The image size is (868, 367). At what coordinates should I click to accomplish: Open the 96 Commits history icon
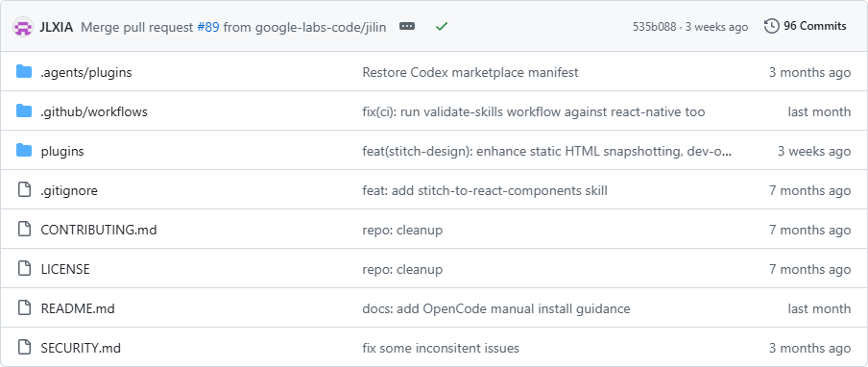coord(772,26)
